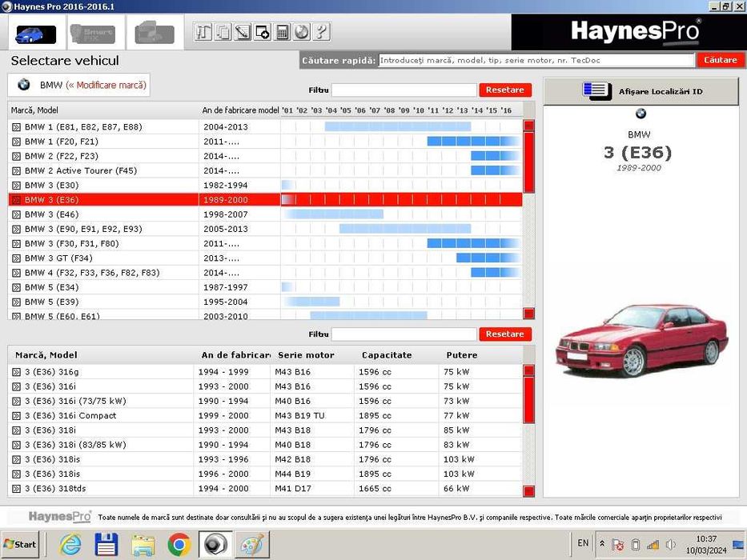Open the passenger car selection tab
Image resolution: width=747 pixels, height=560 pixels.
point(36,34)
